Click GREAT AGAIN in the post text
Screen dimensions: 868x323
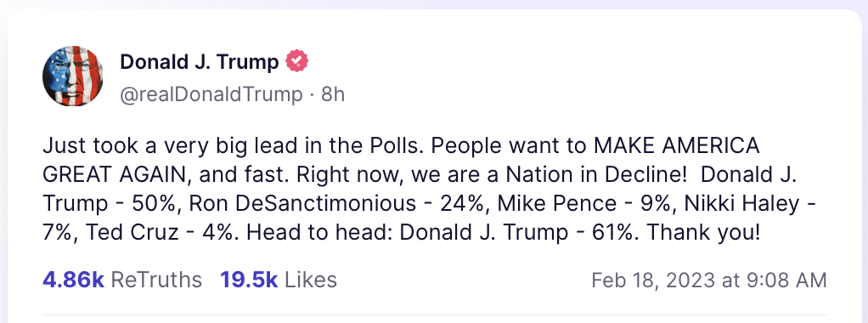[x=117, y=175]
